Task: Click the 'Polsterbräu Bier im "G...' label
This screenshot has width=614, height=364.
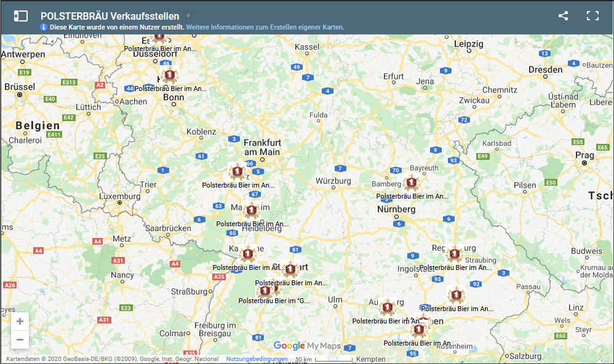Action: [274, 301]
